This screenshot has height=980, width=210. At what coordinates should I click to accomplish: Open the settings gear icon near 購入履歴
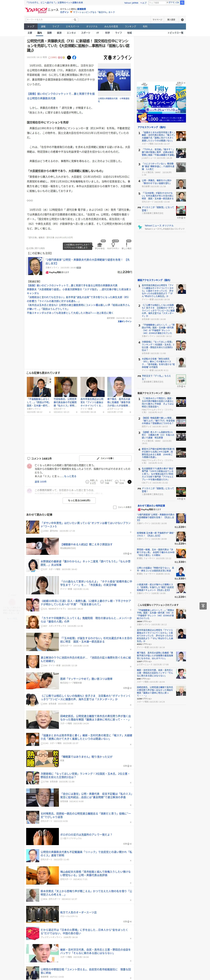coord(182,19)
